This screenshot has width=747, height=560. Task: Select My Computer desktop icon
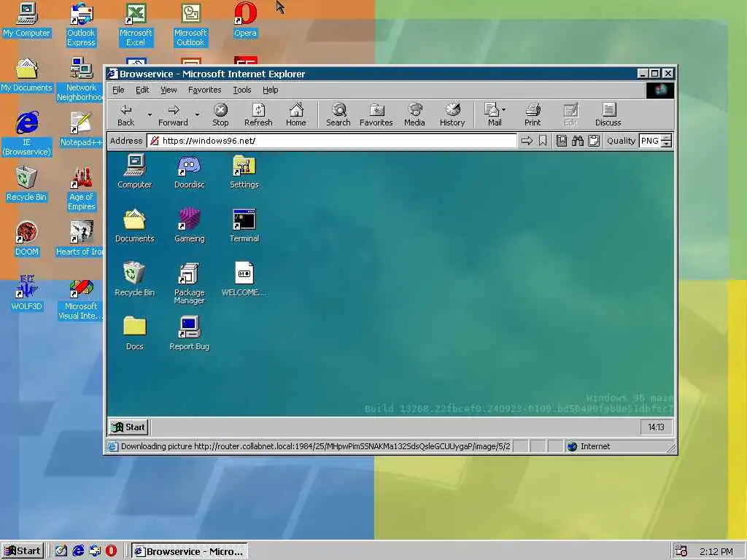click(27, 20)
